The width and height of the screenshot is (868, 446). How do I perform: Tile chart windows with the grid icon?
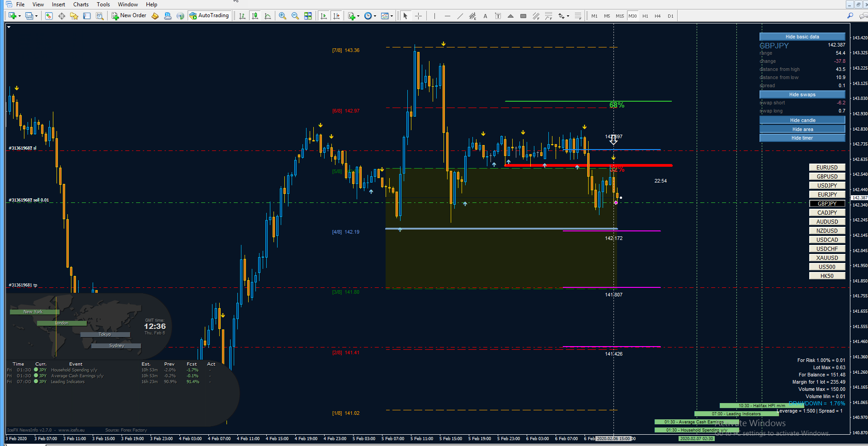(x=308, y=16)
